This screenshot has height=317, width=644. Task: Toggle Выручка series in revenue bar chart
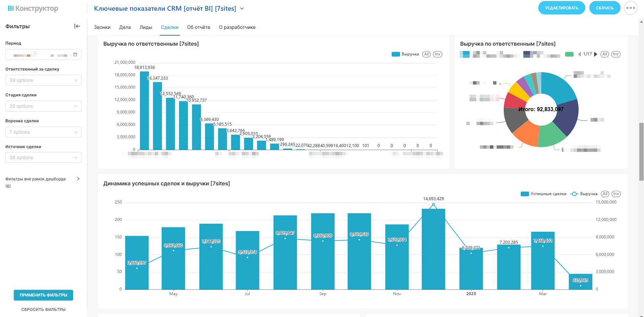point(405,54)
